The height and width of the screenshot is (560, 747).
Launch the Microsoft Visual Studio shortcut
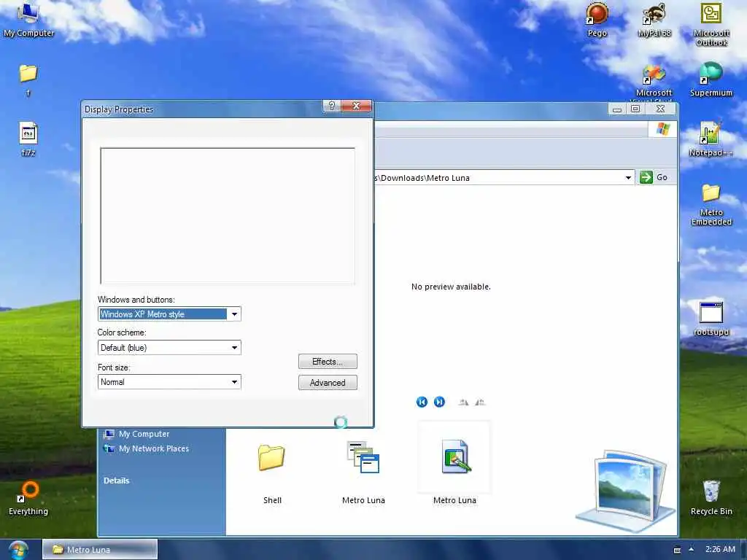[654, 81]
